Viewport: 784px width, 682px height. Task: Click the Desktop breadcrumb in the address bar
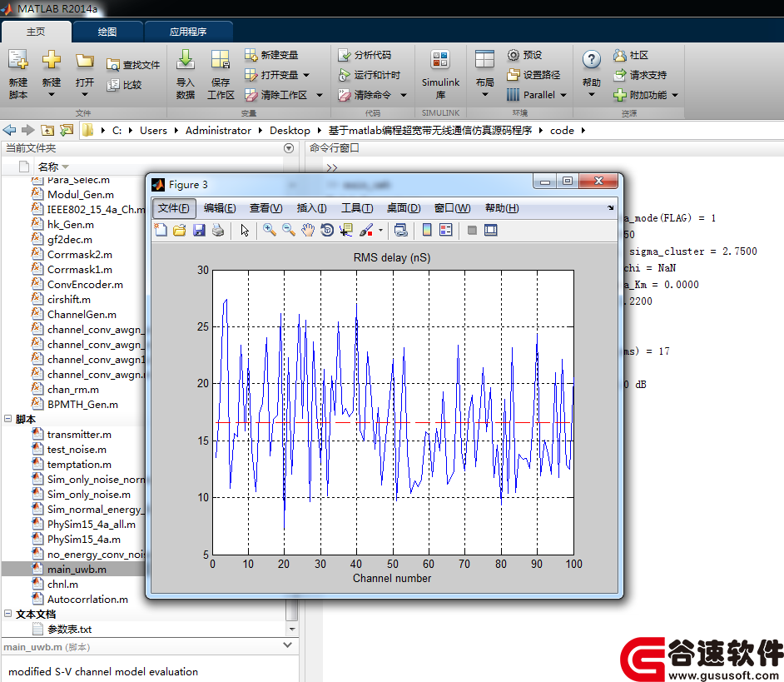[290, 131]
